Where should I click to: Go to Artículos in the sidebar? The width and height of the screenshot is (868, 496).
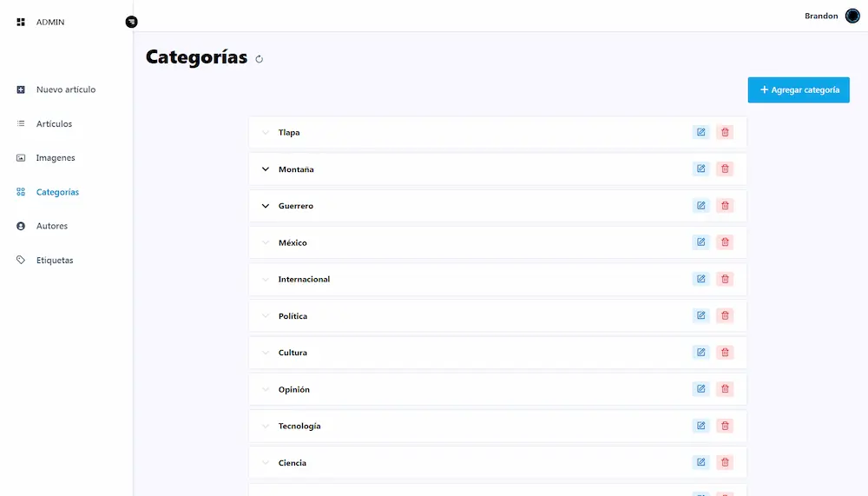54,124
